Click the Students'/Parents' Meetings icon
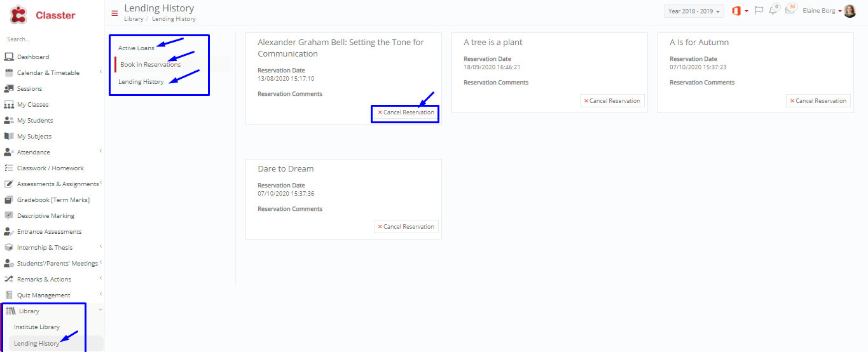 (9, 264)
